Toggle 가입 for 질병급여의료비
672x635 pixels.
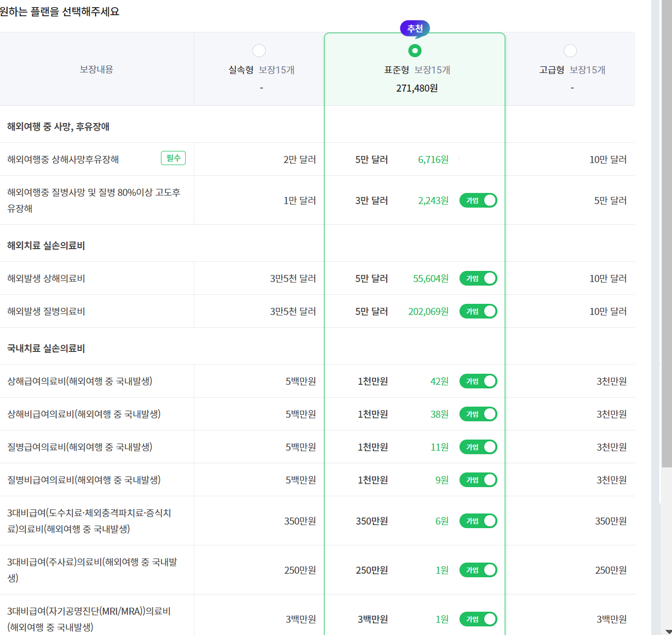(x=478, y=447)
